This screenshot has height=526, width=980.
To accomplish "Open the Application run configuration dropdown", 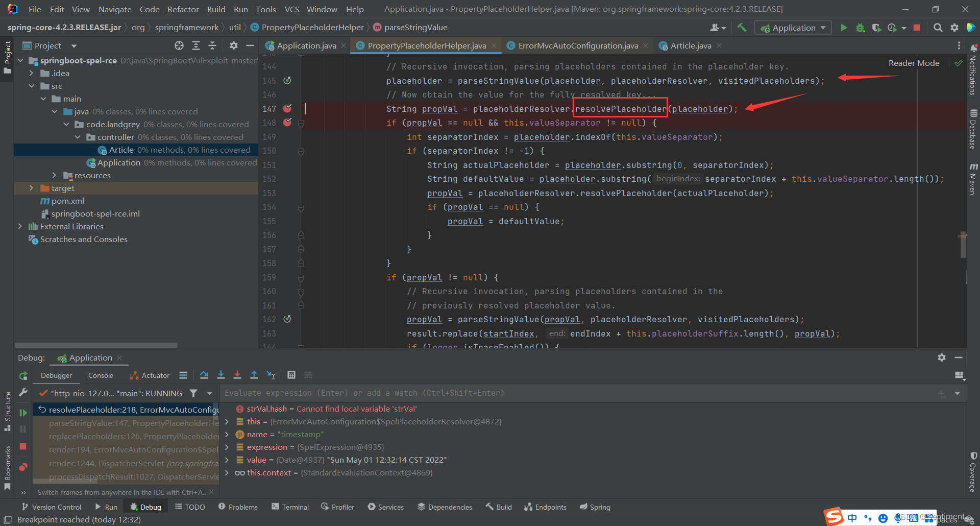I will tap(793, 28).
